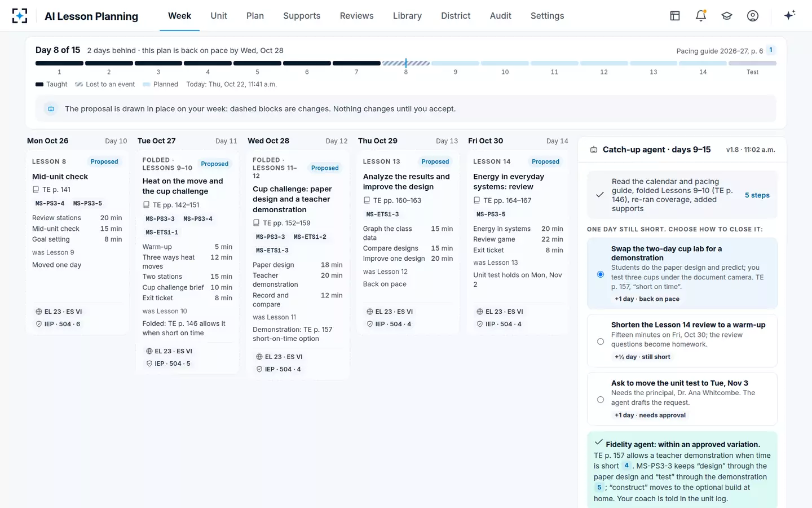Screen dimensions: 812x508
Task: Click the shield icon beside IEP · 504 · 5
Action: point(149,364)
